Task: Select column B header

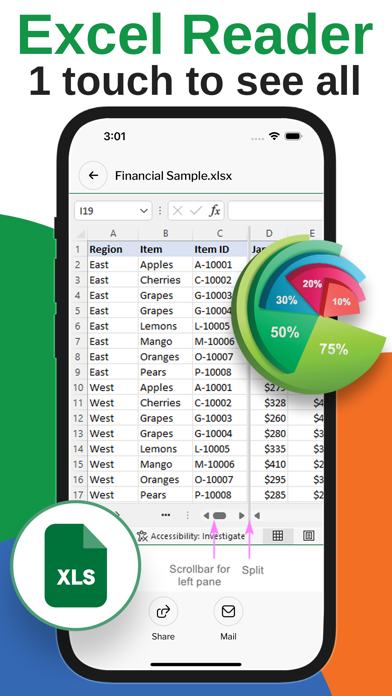Action: (x=166, y=234)
